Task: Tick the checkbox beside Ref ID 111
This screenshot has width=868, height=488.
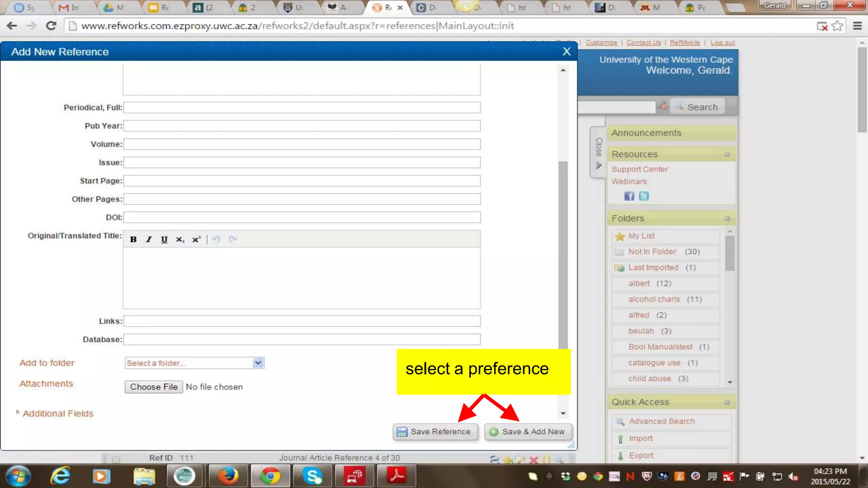Action: (116, 459)
